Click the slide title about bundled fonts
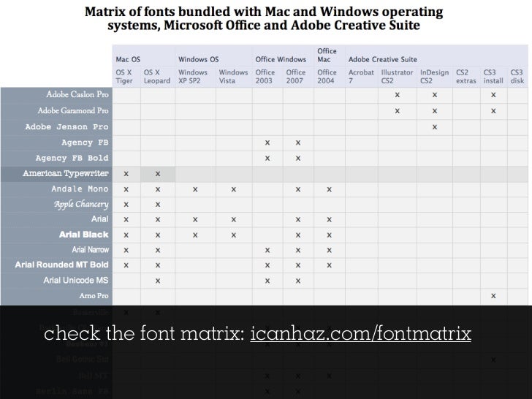The height and width of the screenshot is (399, 532). [x=264, y=19]
